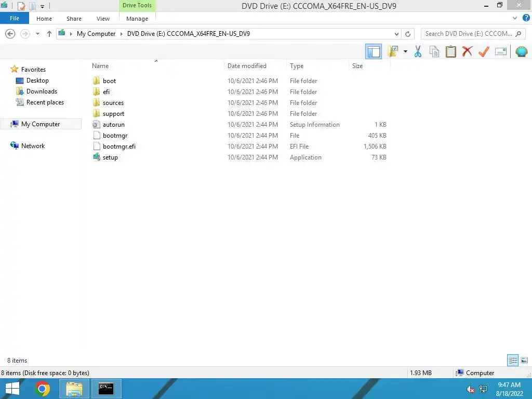
Task: Open the Manage ribbon tab
Action: point(137,19)
